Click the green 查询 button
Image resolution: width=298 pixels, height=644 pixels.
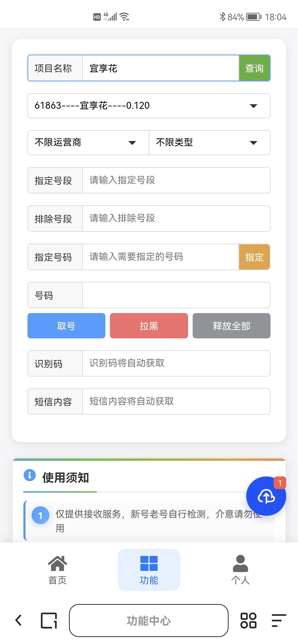(254, 68)
